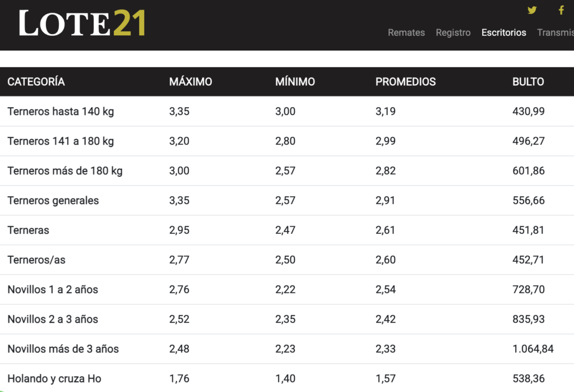Image resolution: width=574 pixels, height=392 pixels.
Task: Select the Novillos más de 3 años row
Action: pyautogui.click(x=63, y=349)
